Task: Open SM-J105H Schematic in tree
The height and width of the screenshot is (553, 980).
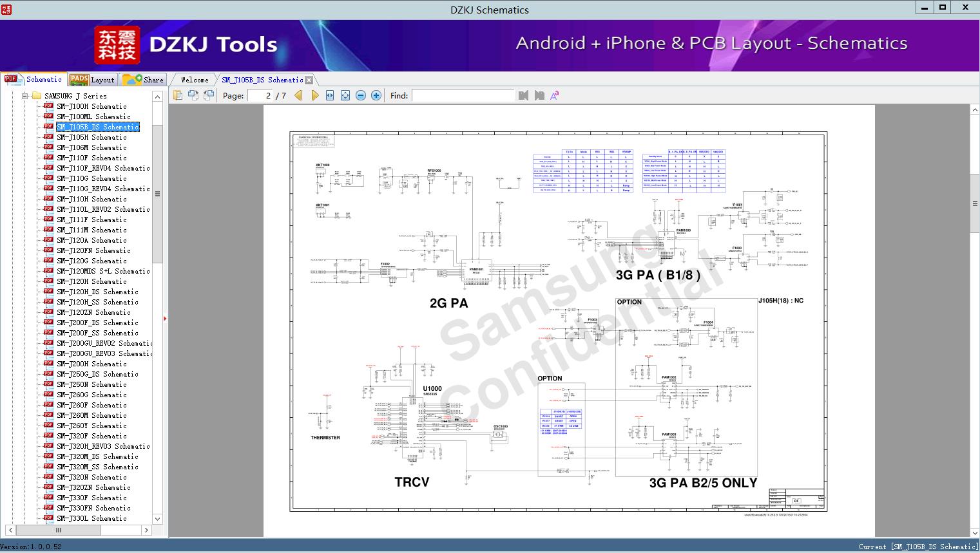Action: pyautogui.click(x=91, y=137)
